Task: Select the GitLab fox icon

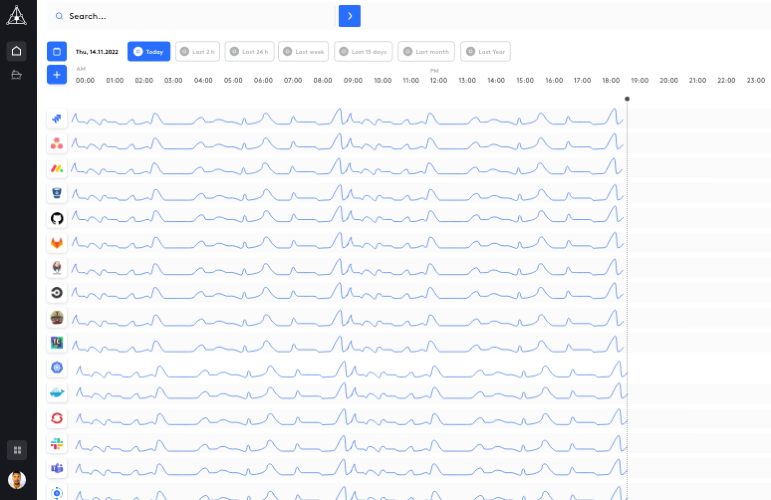Action: pyautogui.click(x=57, y=243)
